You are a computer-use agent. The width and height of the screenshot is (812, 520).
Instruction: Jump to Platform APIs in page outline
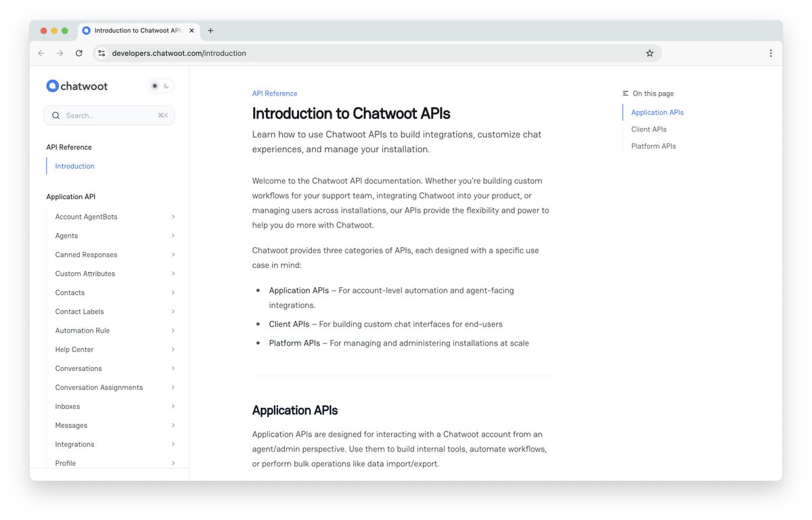[654, 146]
